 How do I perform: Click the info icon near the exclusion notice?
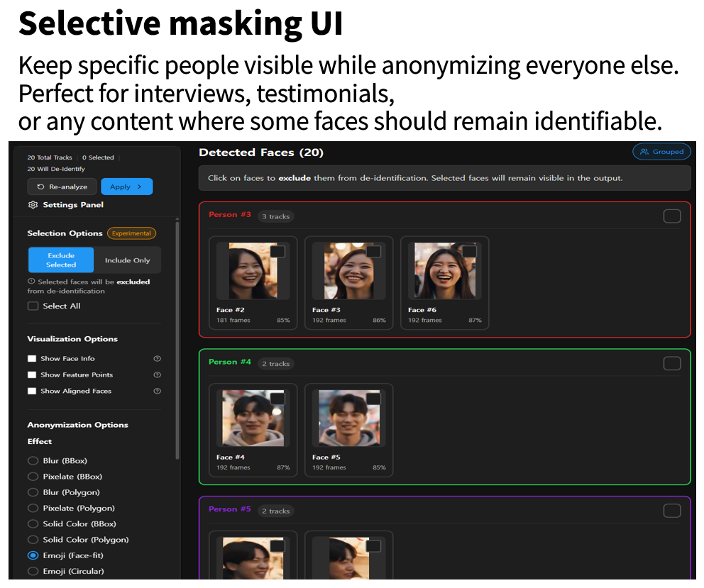[32, 282]
